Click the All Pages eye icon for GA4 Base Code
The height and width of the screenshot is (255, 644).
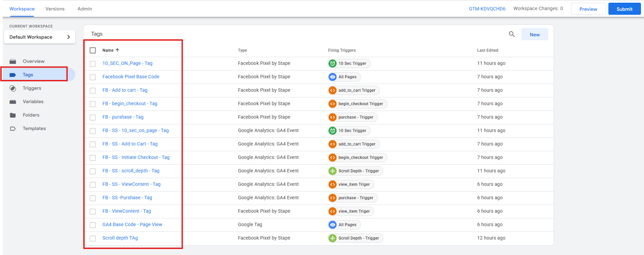click(333, 225)
